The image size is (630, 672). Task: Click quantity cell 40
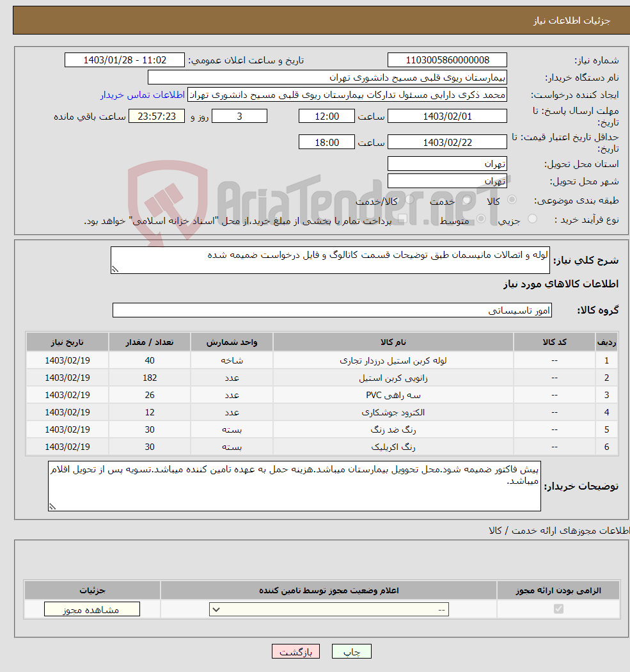[150, 360]
